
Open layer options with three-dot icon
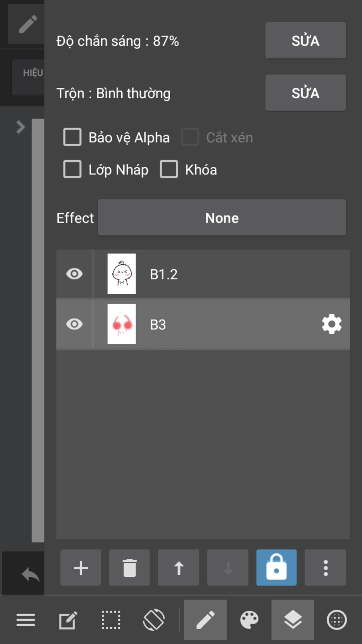[325, 568]
